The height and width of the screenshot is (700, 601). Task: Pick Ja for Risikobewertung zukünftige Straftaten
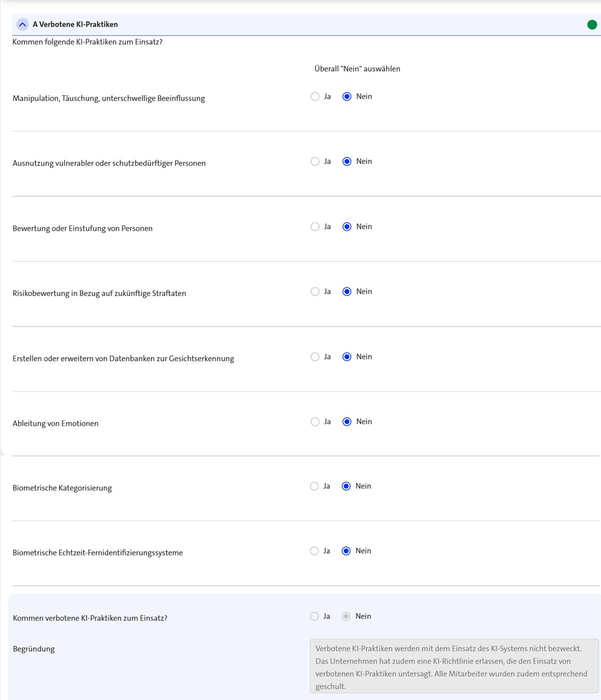point(315,291)
